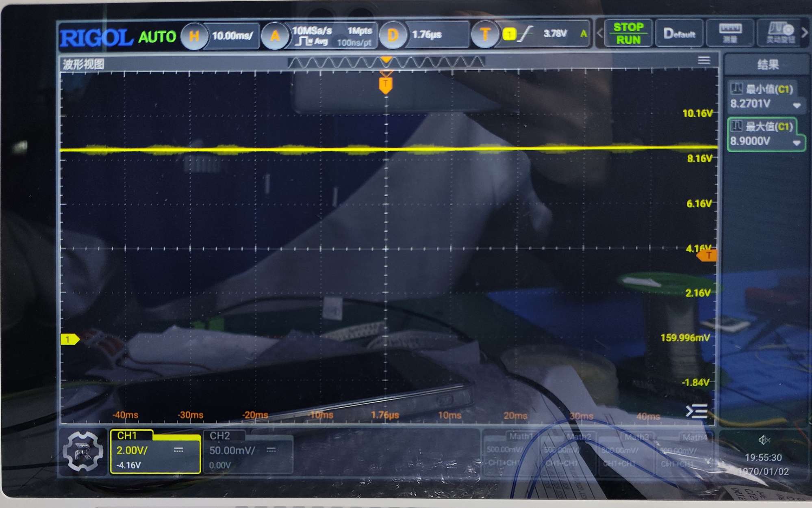The height and width of the screenshot is (508, 812).
Task: Toggle the CH1 channel tile
Action: (x=155, y=452)
